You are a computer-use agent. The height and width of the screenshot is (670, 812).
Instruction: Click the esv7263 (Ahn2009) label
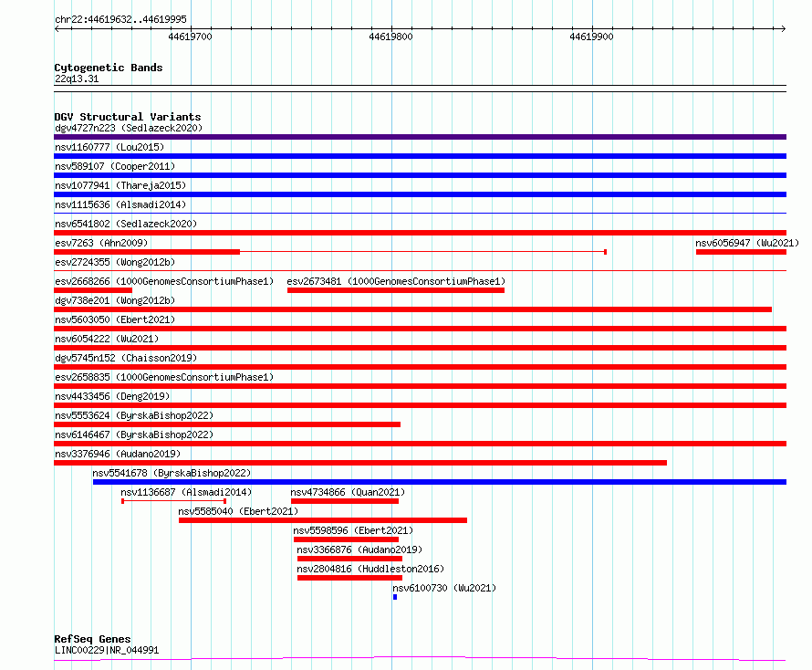point(101,243)
